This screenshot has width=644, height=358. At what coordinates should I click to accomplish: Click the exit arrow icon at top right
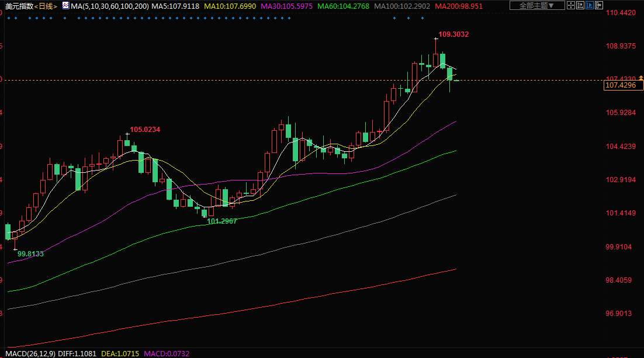(598, 6)
